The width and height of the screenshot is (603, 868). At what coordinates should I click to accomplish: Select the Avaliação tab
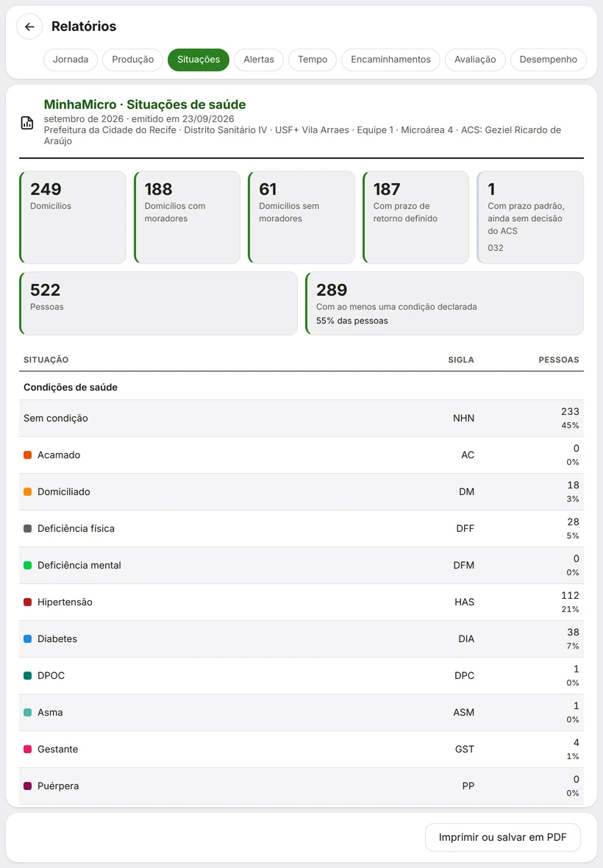click(x=475, y=60)
